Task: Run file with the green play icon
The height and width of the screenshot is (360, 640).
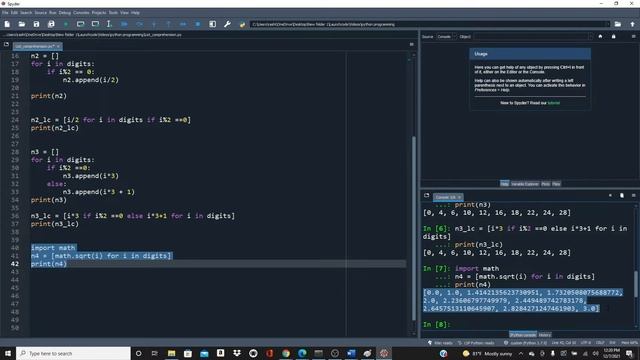Action: coord(66,24)
